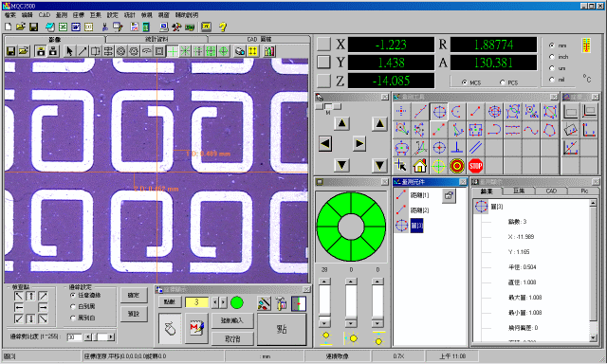
Task: Click the lock icon in element list panel
Action: tap(449, 195)
